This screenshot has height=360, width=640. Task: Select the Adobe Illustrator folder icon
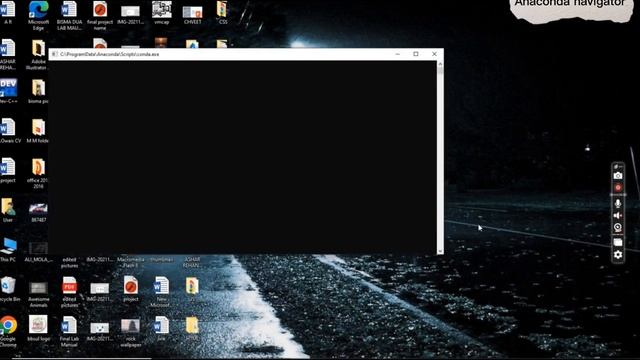click(38, 55)
